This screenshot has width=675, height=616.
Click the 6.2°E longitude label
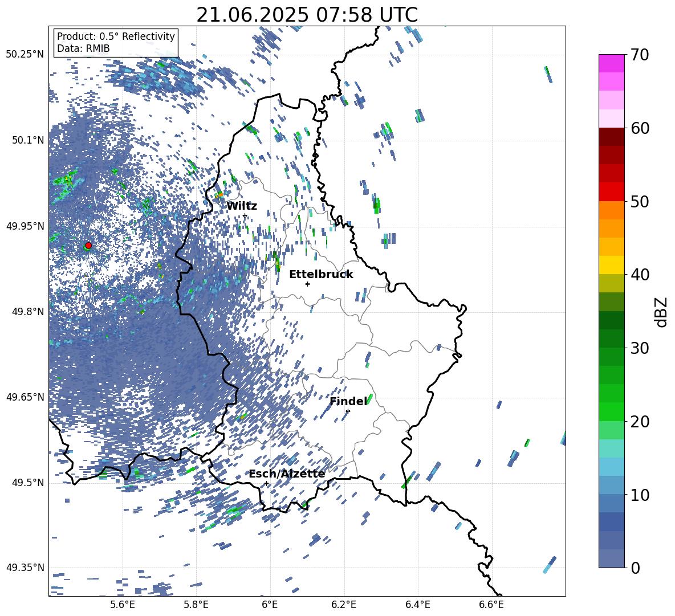coord(344,605)
